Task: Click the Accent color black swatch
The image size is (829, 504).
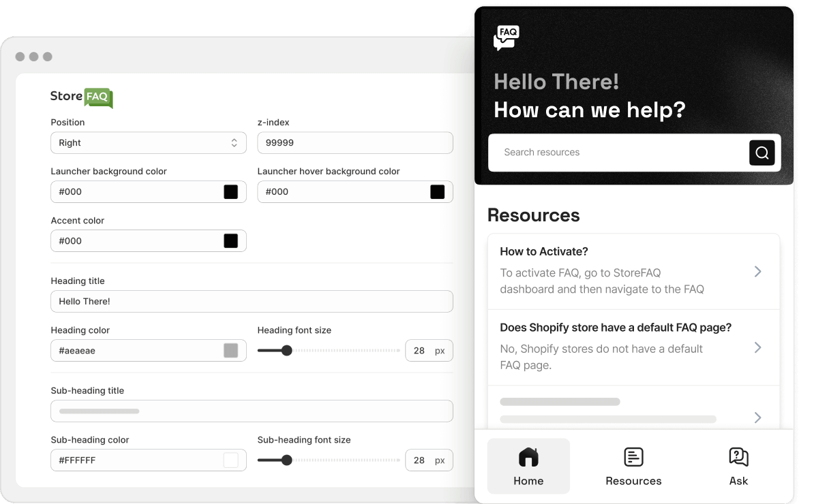Action: pyautogui.click(x=231, y=241)
